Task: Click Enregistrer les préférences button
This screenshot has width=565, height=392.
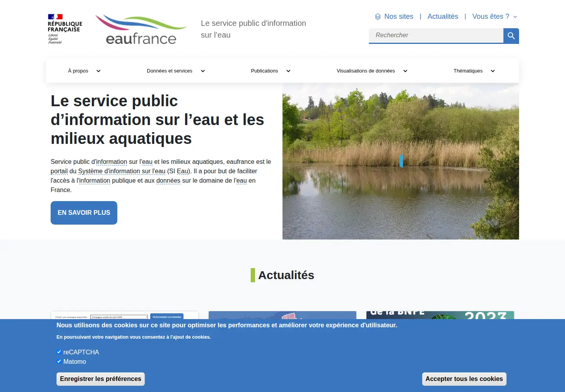Action: tap(100, 379)
